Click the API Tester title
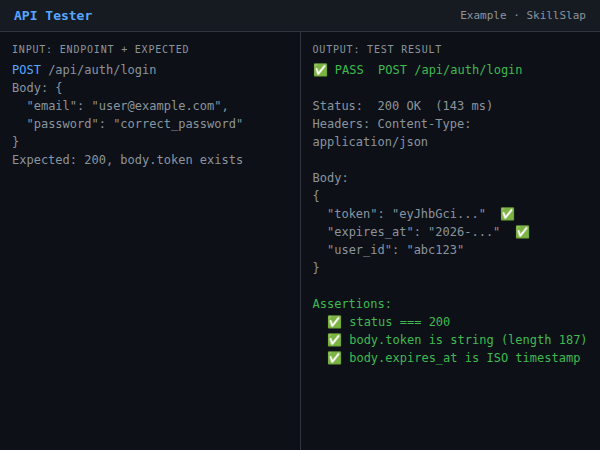Image resolution: width=600 pixels, height=450 pixels. 53,16
